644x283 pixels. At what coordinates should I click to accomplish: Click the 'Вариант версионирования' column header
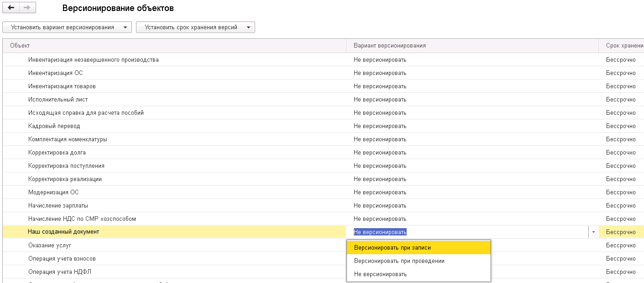pos(390,46)
